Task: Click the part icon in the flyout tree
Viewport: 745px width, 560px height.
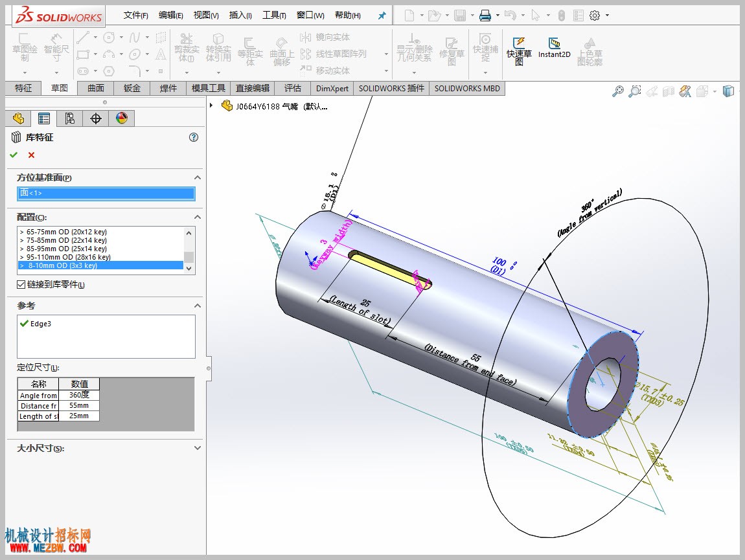Action: [227, 106]
